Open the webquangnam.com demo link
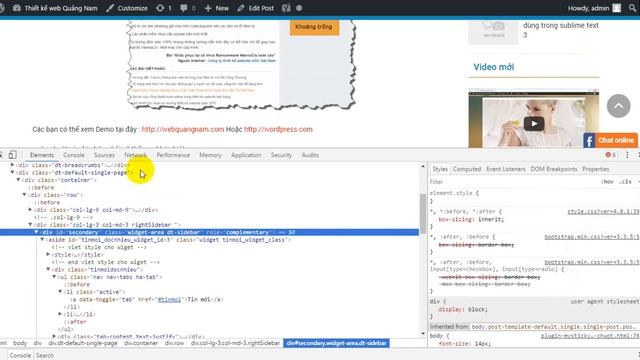640x360 pixels. [x=183, y=129]
